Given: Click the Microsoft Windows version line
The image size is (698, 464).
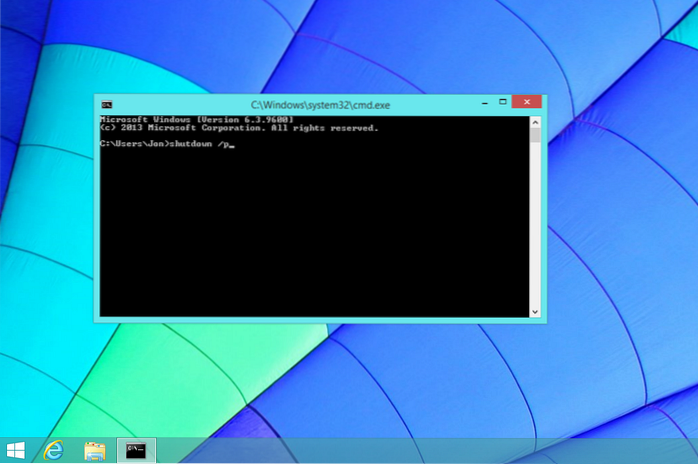Looking at the screenshot, I should click(x=196, y=119).
